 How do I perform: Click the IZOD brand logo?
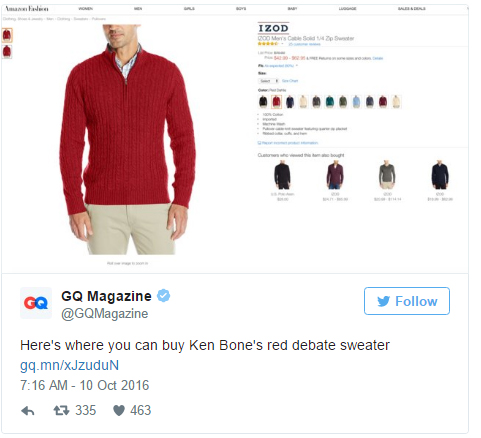pyautogui.click(x=273, y=28)
